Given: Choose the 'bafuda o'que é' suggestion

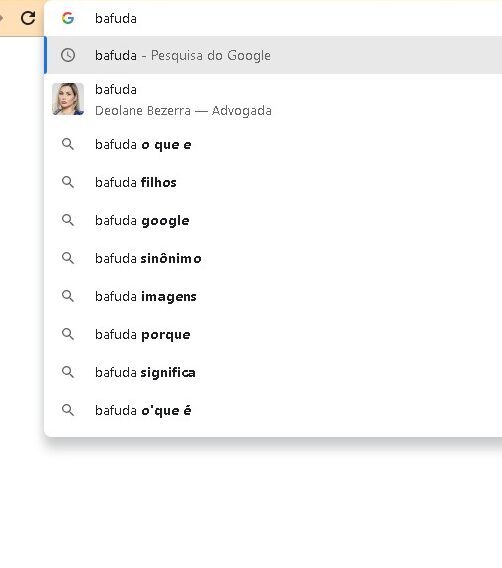Looking at the screenshot, I should [x=273, y=410].
